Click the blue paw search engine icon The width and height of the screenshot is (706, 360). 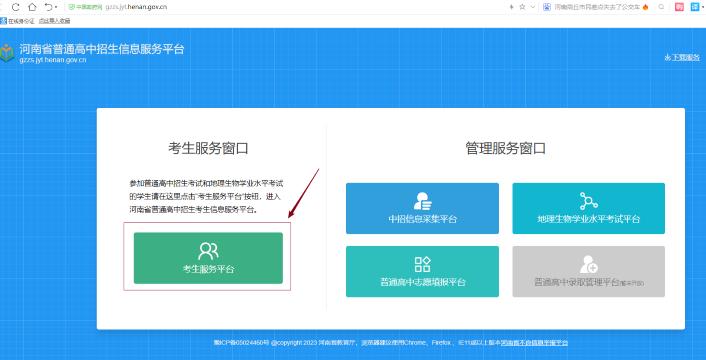(547, 7)
